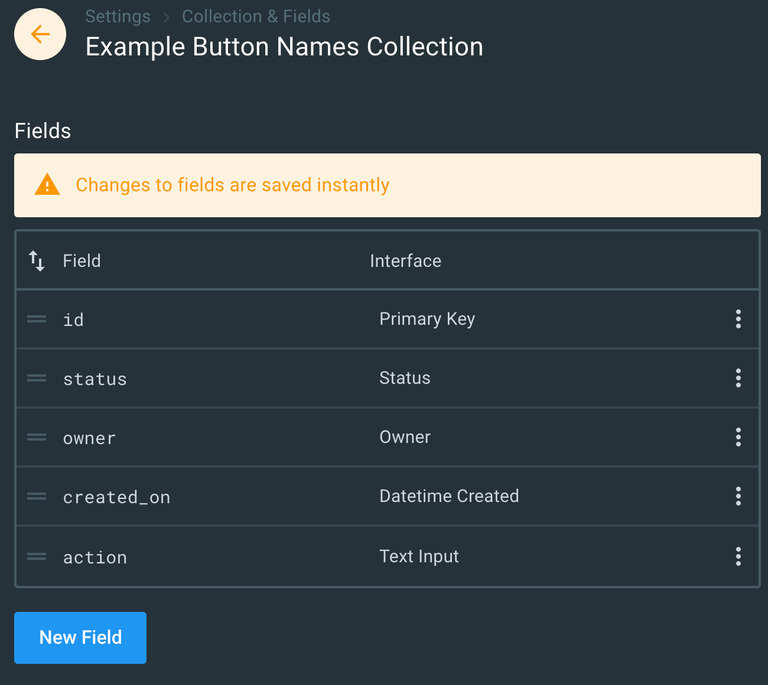Click the New Field button
Screen dimensions: 768x685
pyautogui.click(x=80, y=638)
